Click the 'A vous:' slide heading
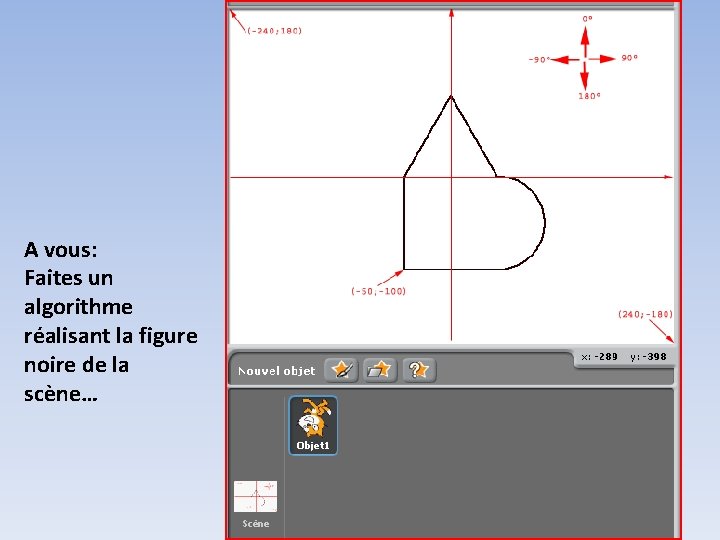 (x=61, y=250)
